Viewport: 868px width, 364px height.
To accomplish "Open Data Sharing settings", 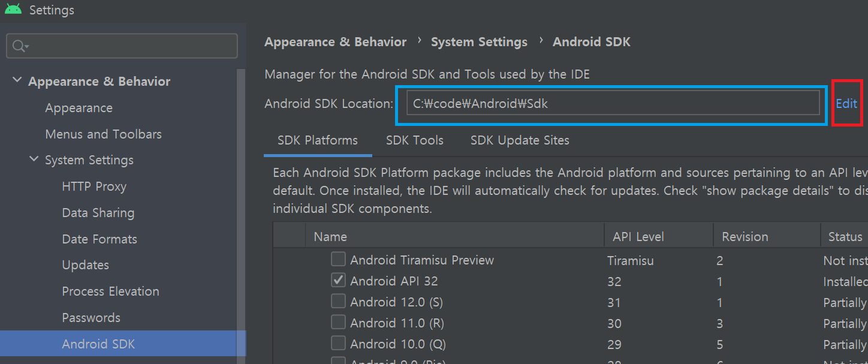I will (98, 213).
